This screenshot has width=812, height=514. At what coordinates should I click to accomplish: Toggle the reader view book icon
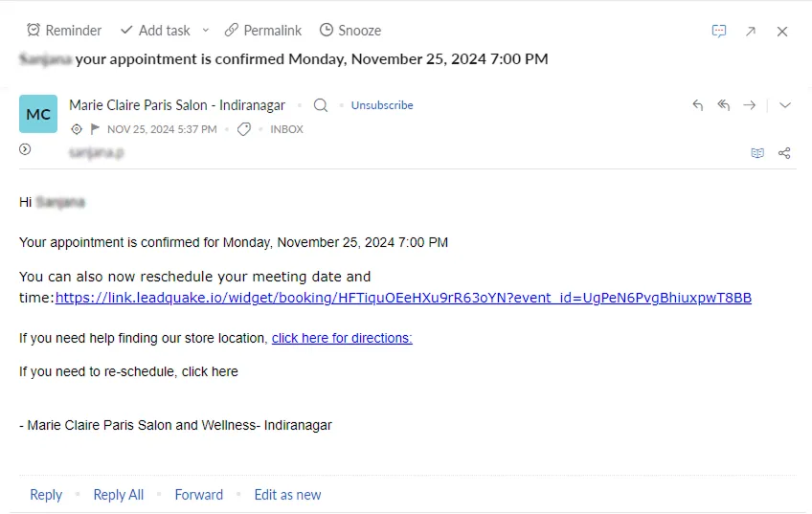click(x=757, y=153)
